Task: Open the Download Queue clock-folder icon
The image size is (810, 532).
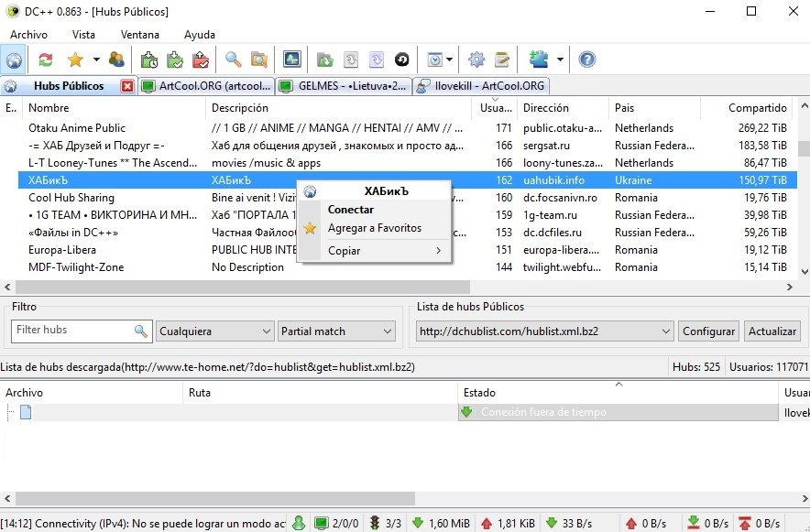Action: tap(149, 60)
